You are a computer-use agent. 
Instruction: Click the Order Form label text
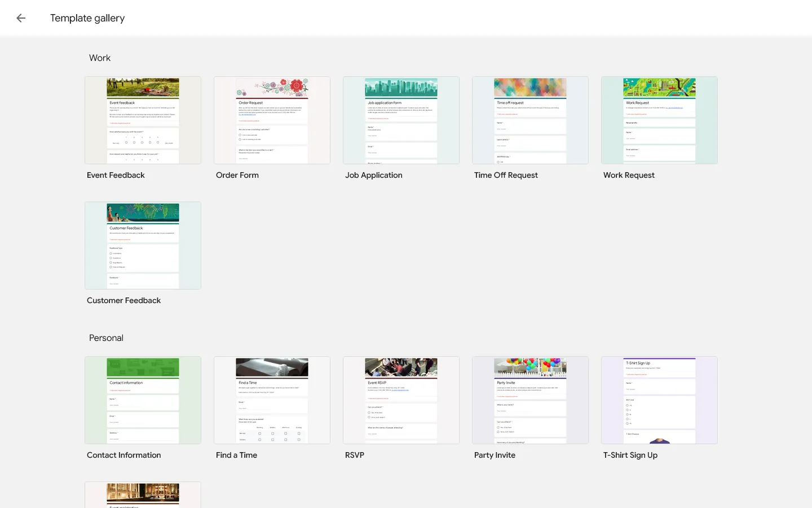[x=237, y=175]
